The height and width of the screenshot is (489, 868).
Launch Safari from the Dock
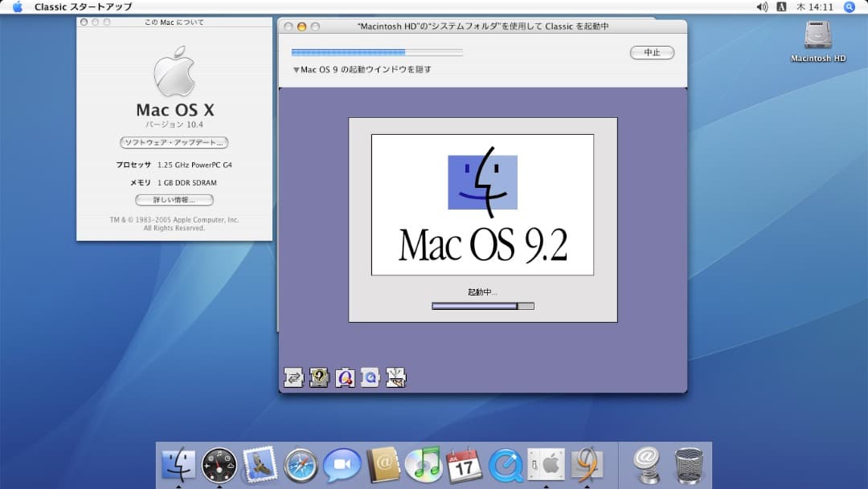click(300, 464)
